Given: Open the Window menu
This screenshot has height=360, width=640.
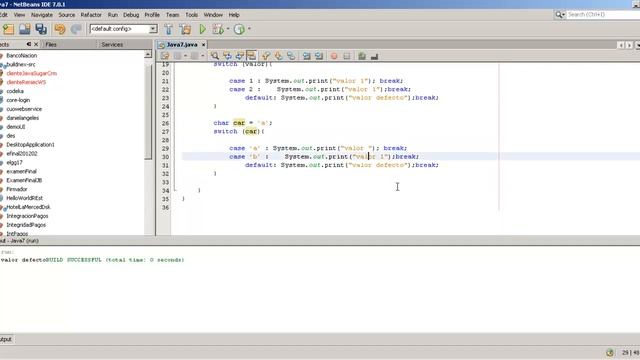Looking at the screenshot, I should 213,15.
